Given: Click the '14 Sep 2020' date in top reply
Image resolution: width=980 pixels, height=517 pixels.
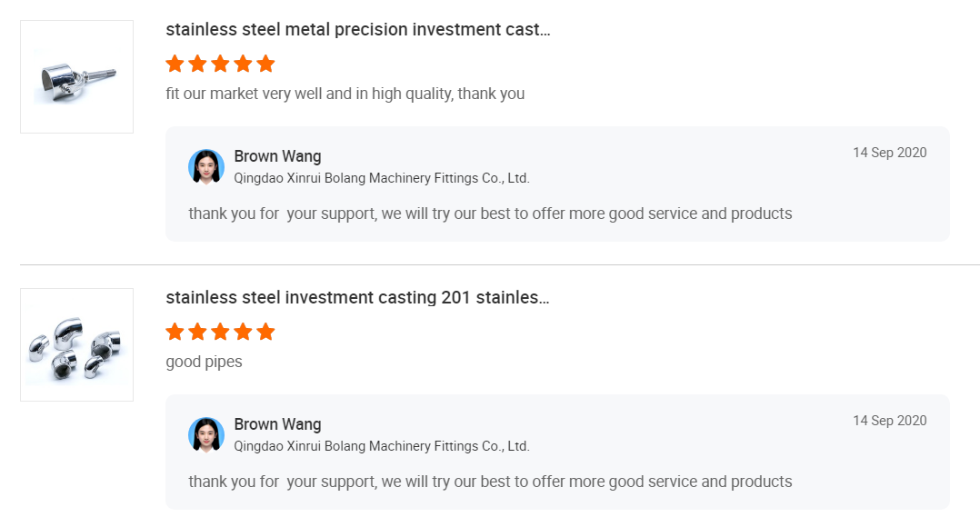Looking at the screenshot, I should coord(889,153).
